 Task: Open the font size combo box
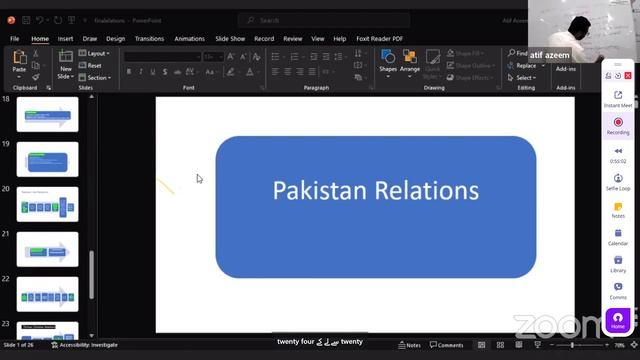pos(213,57)
